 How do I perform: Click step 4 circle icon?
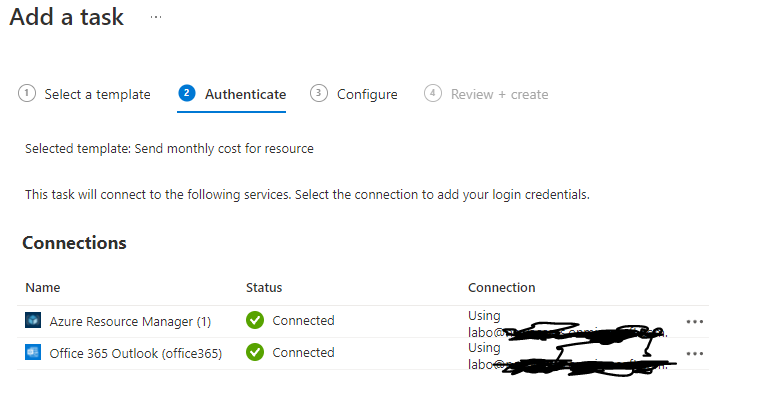433,94
